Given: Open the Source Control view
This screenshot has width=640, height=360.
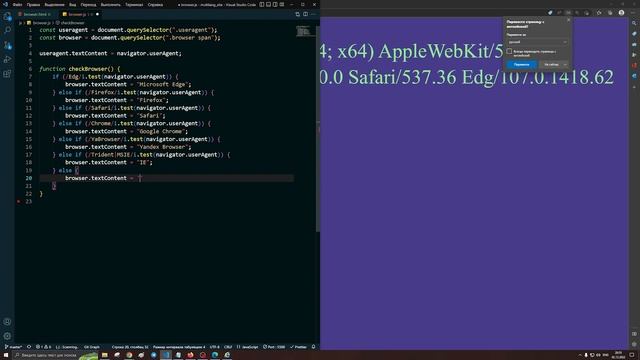Looking at the screenshot, I should pyautogui.click(x=7, y=45).
